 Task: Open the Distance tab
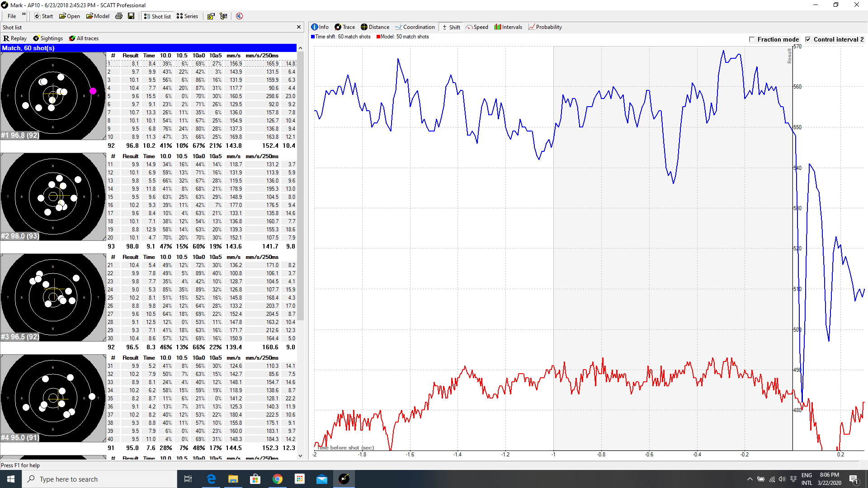[x=375, y=27]
